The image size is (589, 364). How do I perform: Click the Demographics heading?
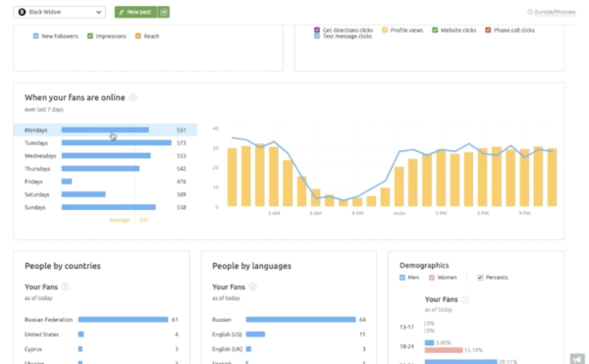(424, 265)
